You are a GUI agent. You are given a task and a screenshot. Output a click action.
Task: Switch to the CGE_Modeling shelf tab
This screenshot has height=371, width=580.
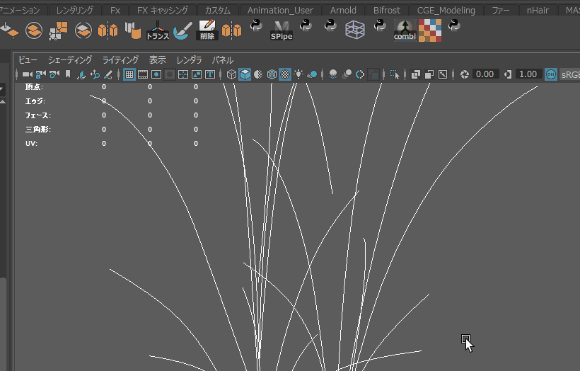pos(446,10)
